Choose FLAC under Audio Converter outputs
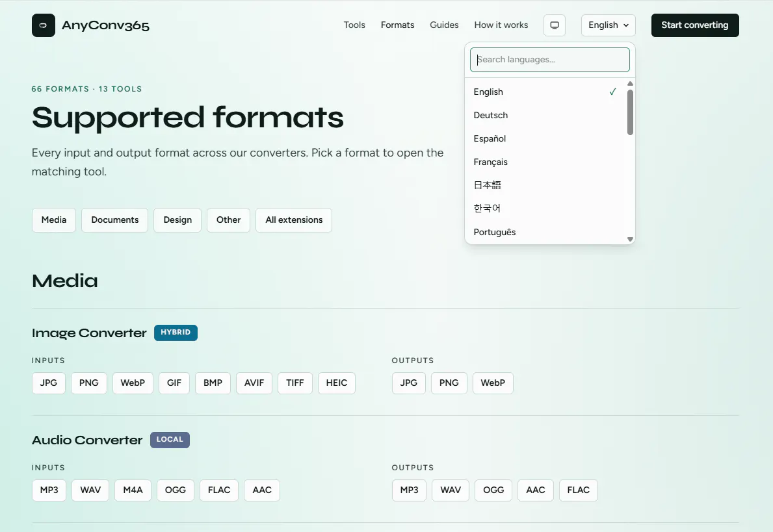773x532 pixels. pyautogui.click(x=578, y=490)
